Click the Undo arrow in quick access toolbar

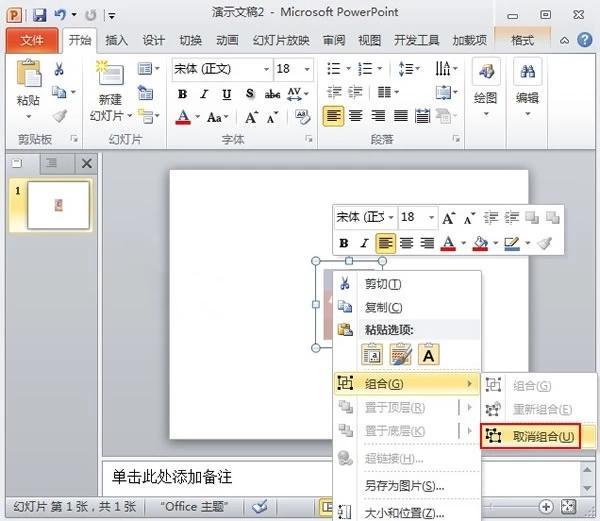60,15
